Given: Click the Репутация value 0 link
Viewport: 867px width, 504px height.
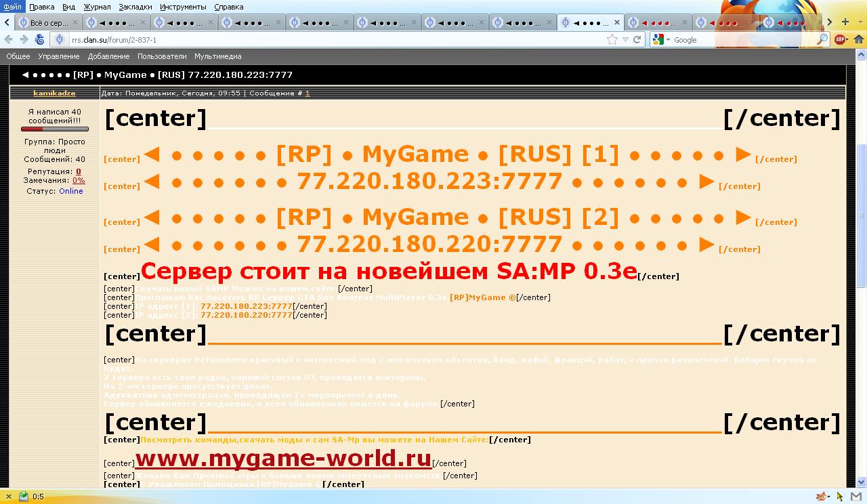Looking at the screenshot, I should (79, 172).
